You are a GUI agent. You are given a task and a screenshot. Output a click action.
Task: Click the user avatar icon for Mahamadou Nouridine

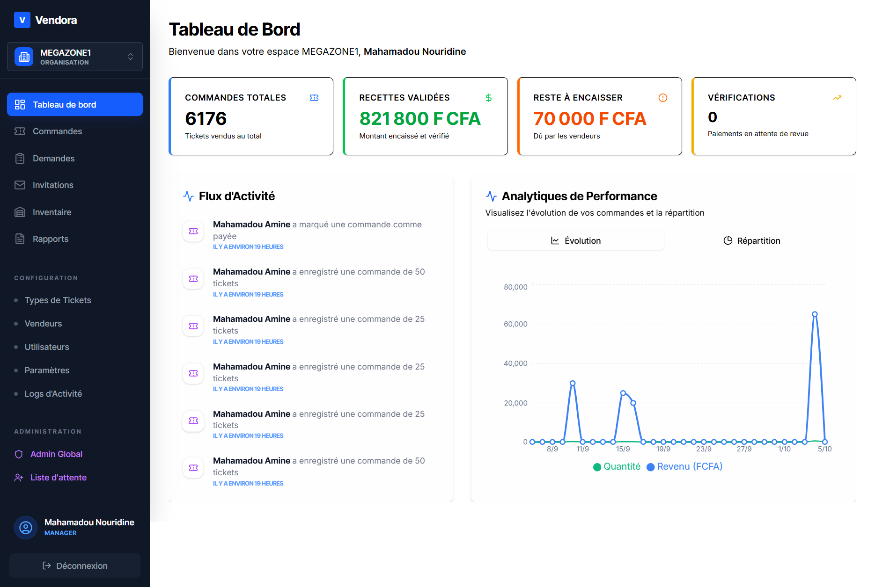(26, 528)
